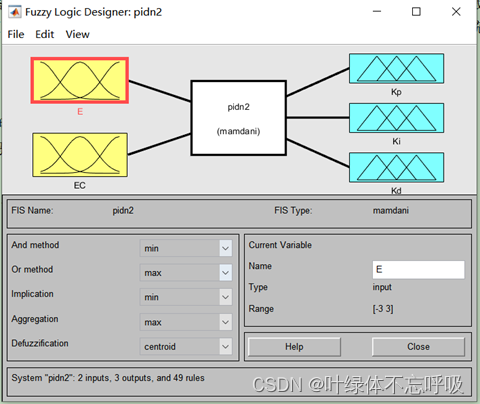
Task: Open the View menu
Action: 78,34
